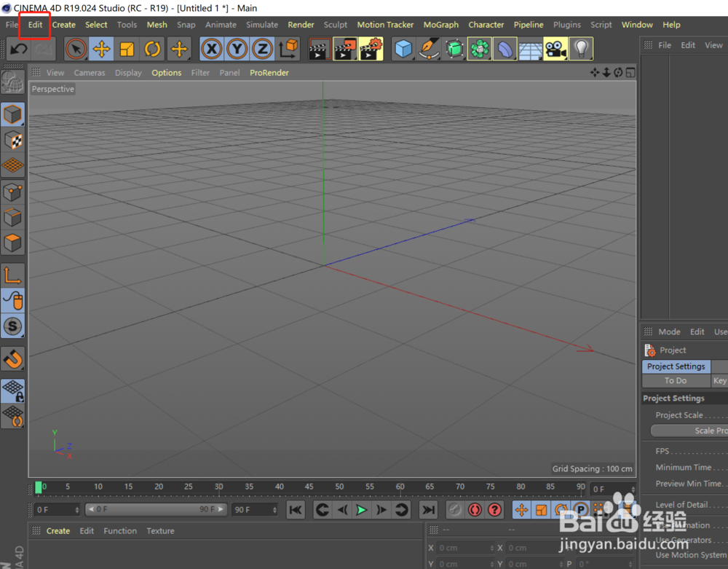This screenshot has width=728, height=569.
Task: Click frame 45 on the timeline ruler
Action: (309, 487)
